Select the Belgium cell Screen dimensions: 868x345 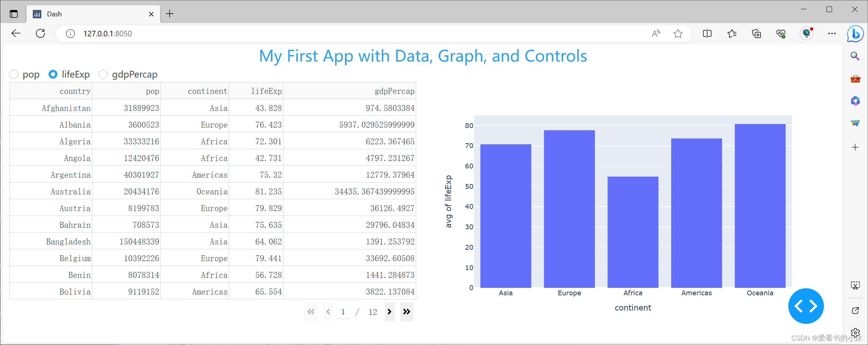51,258
